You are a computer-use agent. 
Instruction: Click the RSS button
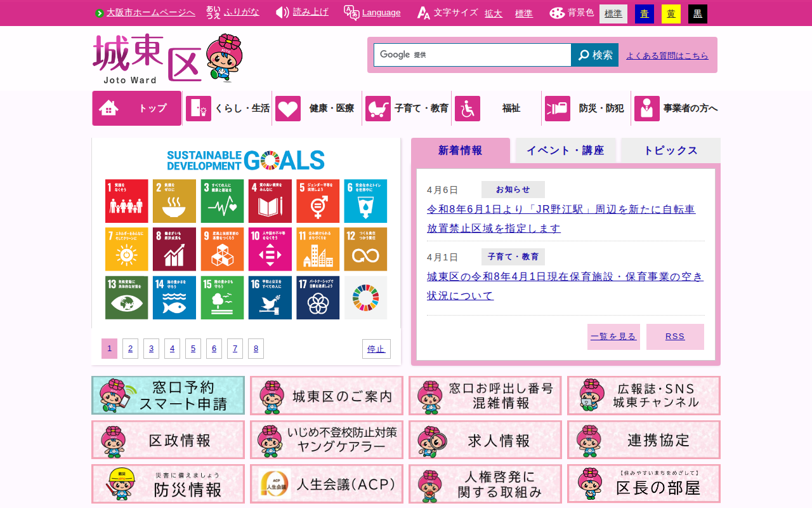[675, 337]
